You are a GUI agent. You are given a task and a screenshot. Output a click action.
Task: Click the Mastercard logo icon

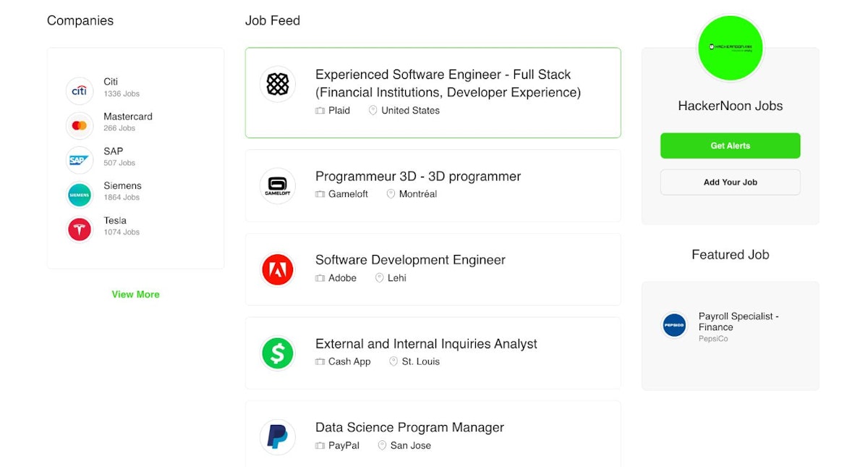click(80, 125)
